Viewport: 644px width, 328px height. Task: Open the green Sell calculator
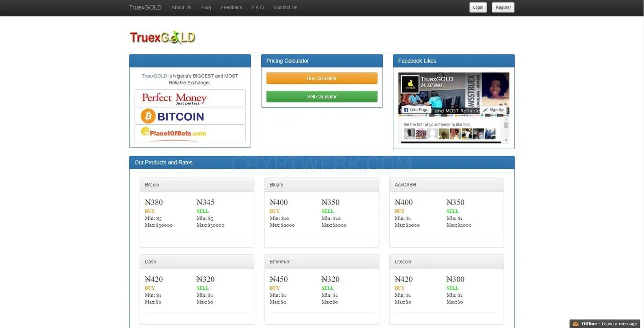[x=322, y=97]
